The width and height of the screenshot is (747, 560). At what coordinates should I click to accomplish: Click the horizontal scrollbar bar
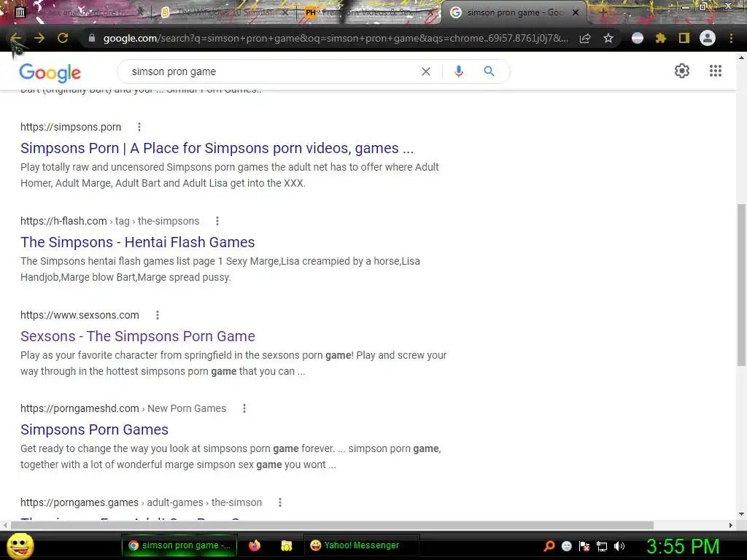coord(332,525)
